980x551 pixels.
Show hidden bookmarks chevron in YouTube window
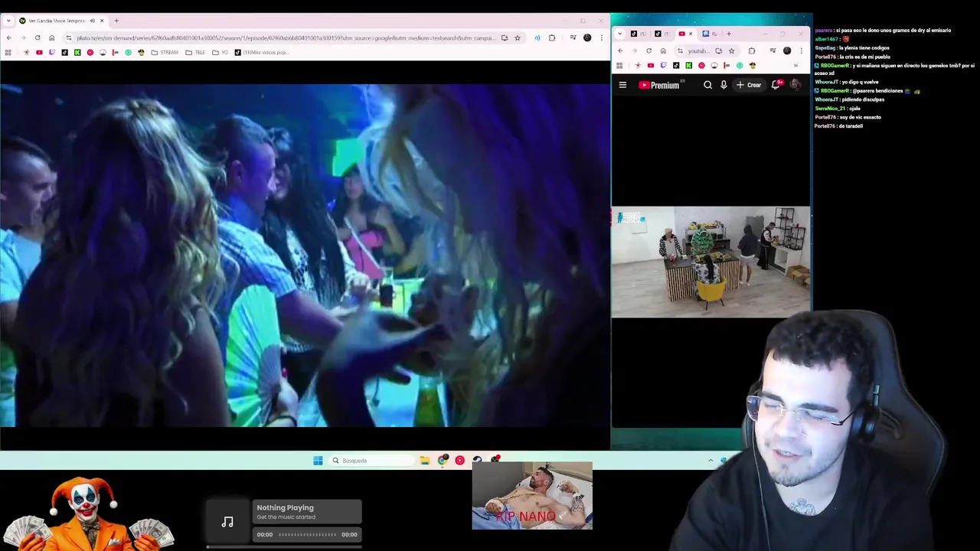coord(795,65)
